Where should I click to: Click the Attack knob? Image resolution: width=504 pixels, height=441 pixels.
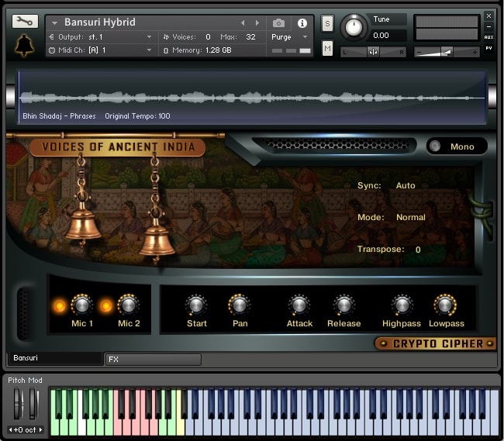(x=299, y=305)
